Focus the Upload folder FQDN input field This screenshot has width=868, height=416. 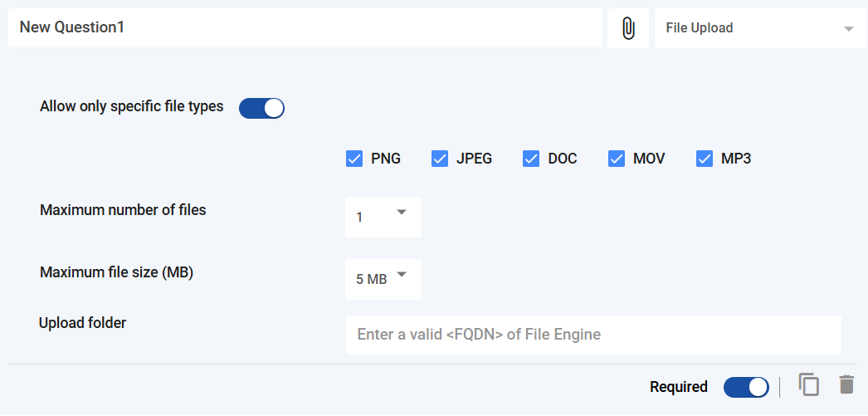point(593,335)
